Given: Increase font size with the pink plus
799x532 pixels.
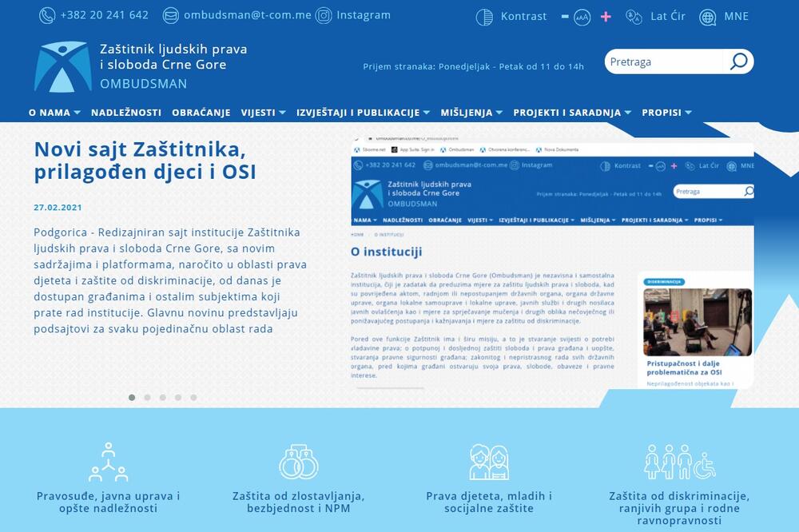Looking at the screenshot, I should [x=606, y=16].
